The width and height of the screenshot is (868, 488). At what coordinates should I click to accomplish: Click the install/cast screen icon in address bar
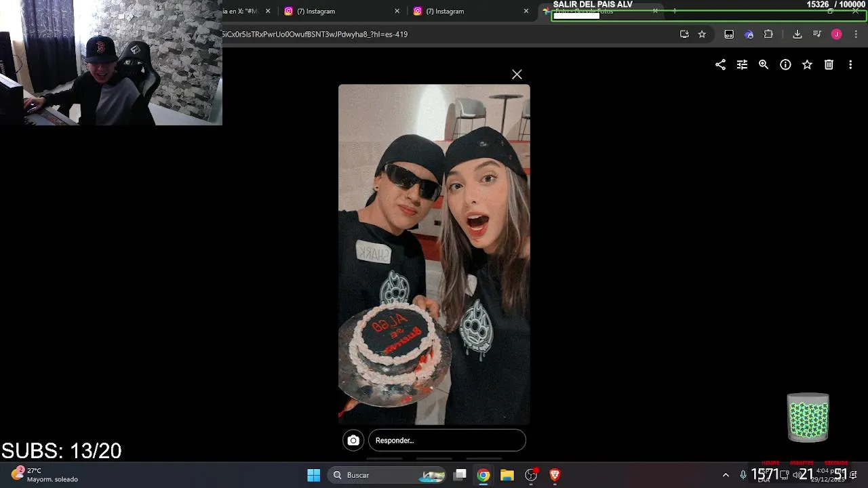(684, 34)
